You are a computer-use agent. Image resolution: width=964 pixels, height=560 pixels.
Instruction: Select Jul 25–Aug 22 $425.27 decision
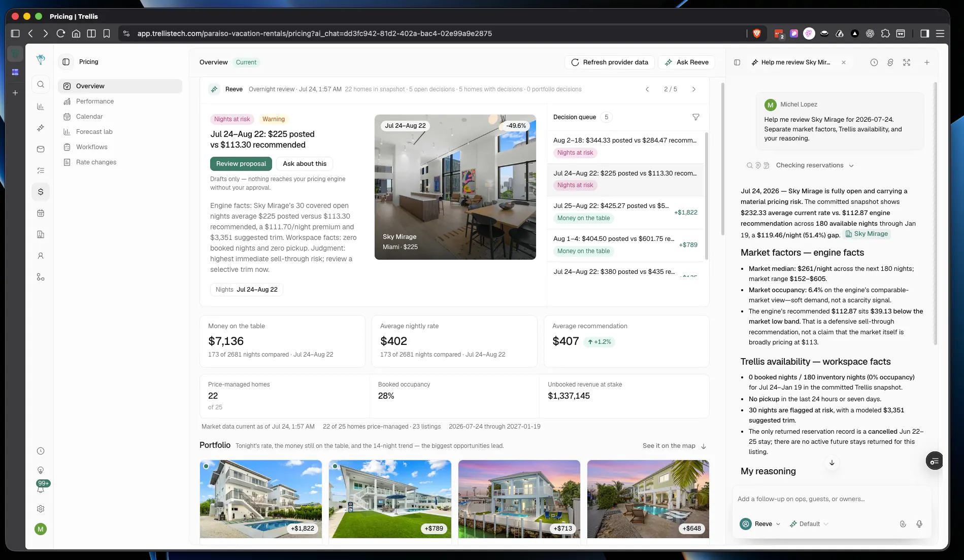(x=625, y=213)
